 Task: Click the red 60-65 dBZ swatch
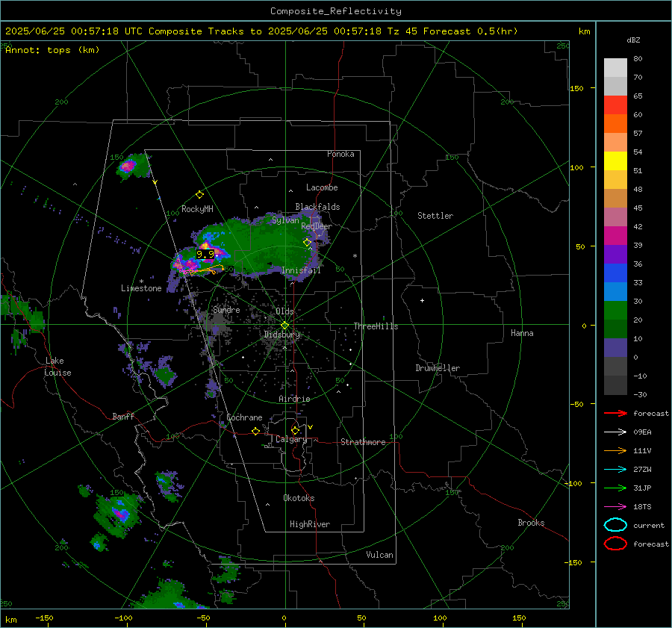615,105
